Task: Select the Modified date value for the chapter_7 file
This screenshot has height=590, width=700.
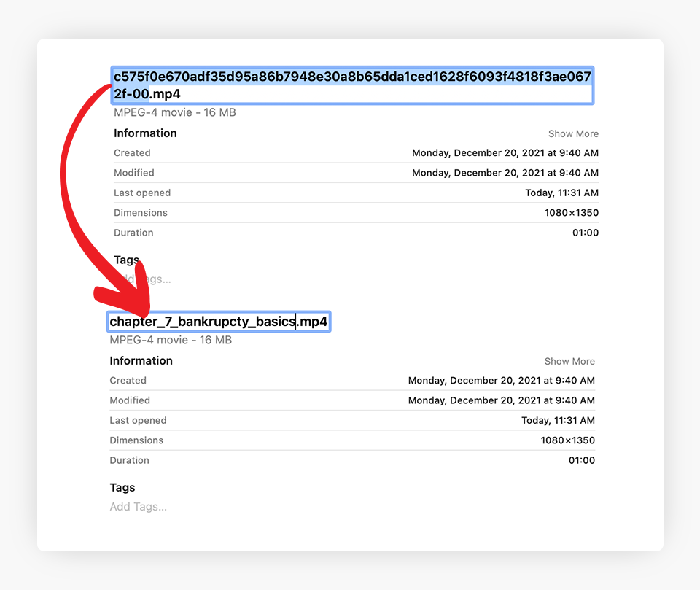Action: point(501,400)
